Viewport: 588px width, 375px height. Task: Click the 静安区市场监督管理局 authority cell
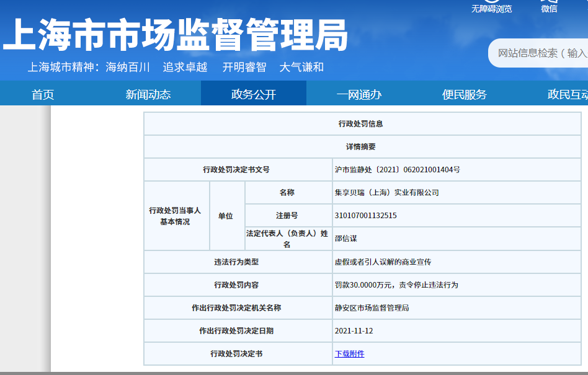click(372, 308)
